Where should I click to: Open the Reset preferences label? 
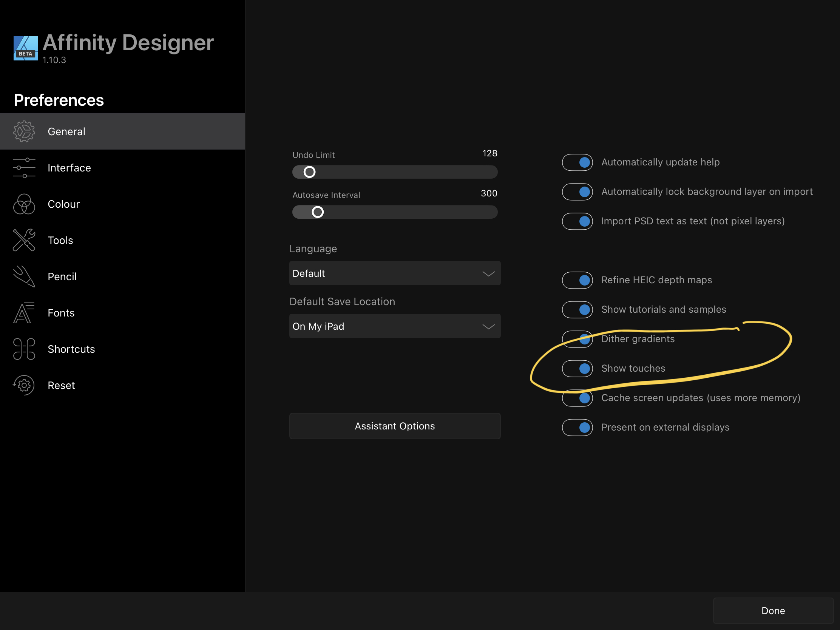click(x=61, y=386)
